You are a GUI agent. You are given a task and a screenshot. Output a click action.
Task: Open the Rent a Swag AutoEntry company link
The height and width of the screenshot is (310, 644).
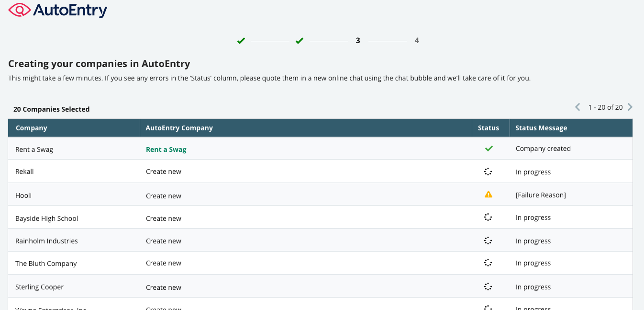(x=166, y=149)
